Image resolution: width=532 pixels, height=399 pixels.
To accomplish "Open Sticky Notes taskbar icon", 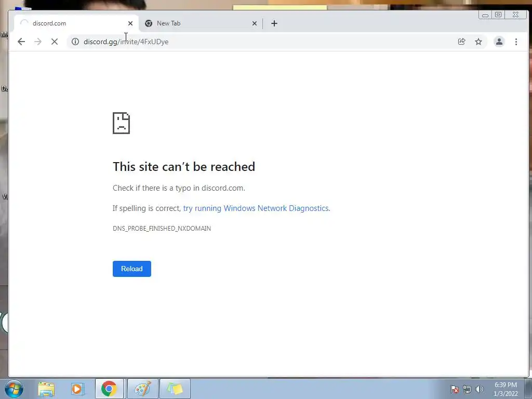I will 175,389.
